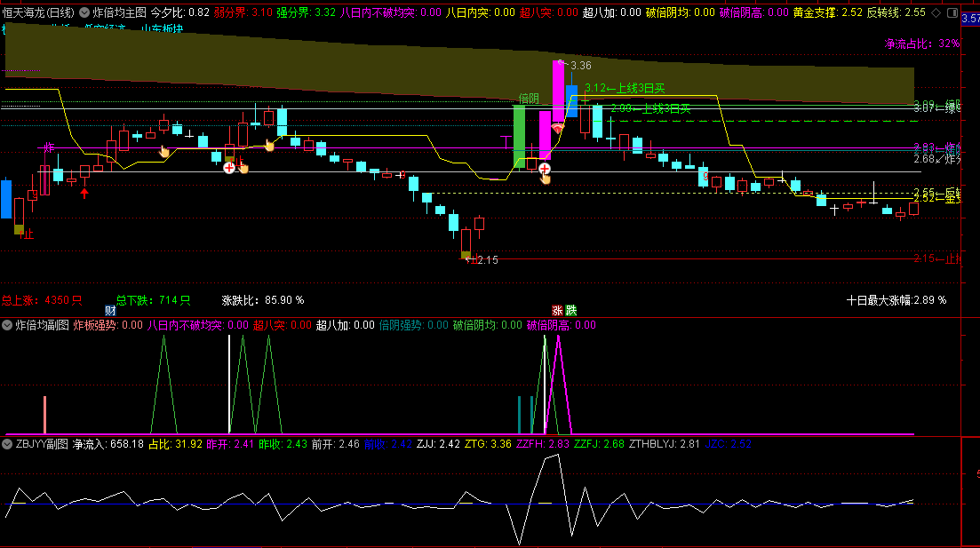The height and width of the screenshot is (548, 980).
Task: Click the 弱分界: 3.10 value
Action: (x=243, y=12)
